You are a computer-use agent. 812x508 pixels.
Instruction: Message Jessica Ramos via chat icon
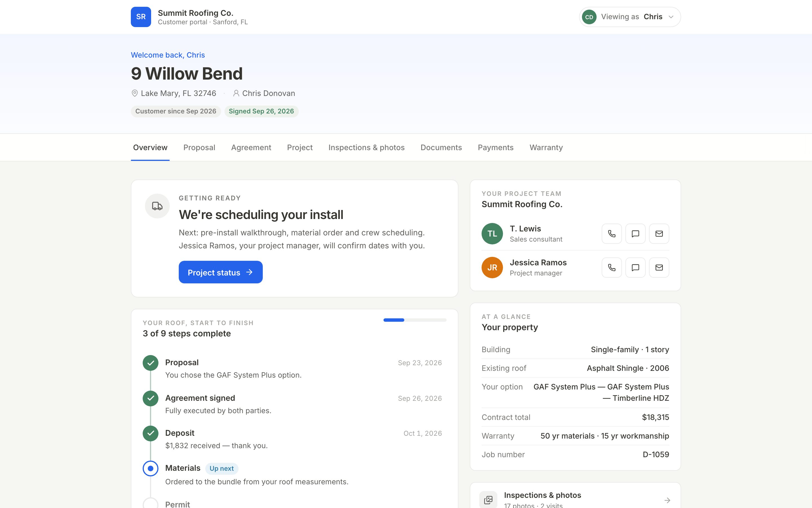(635, 268)
